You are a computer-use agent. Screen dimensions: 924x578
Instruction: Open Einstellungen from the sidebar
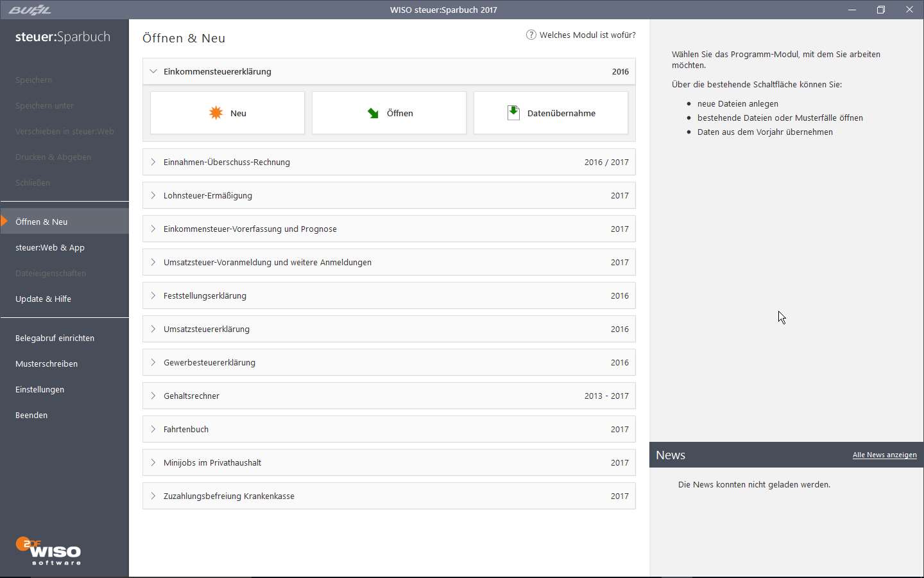point(40,390)
